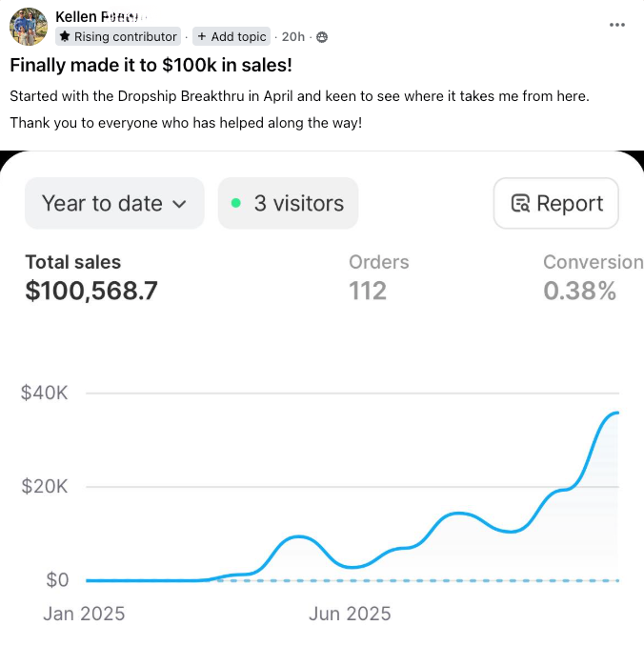Click the plus icon in Add topic

202,36
